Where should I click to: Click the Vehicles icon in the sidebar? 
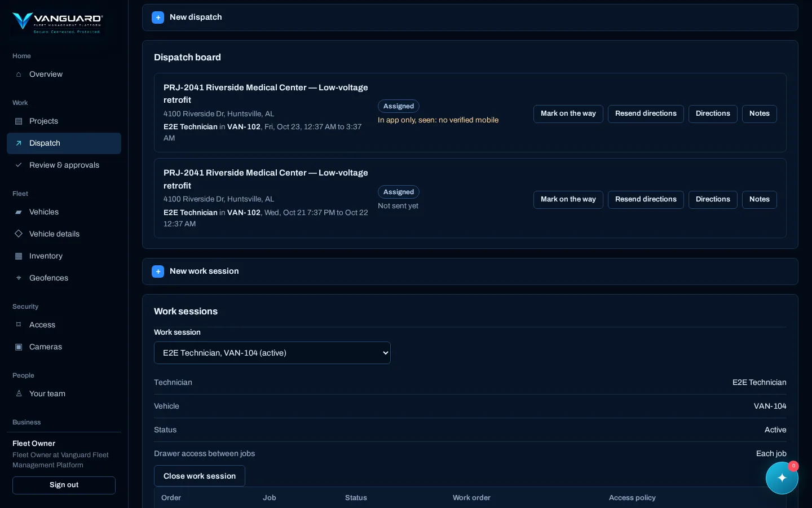(x=19, y=212)
